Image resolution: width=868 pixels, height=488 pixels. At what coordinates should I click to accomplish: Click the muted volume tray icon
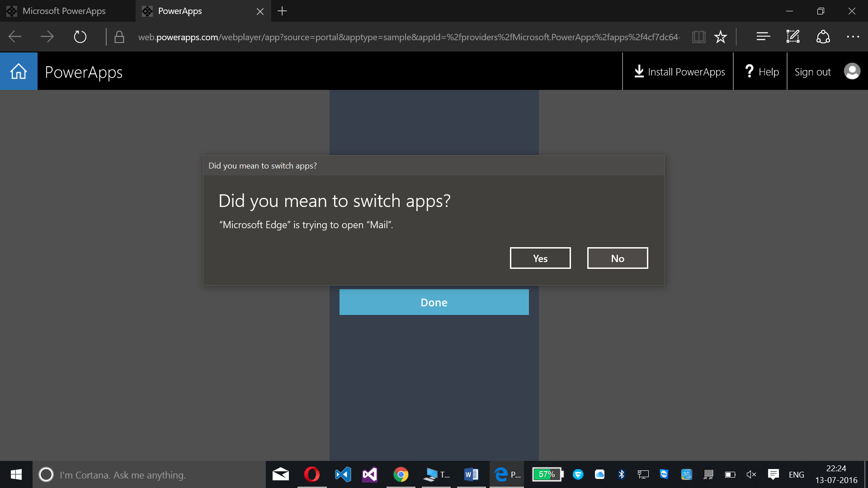751,474
